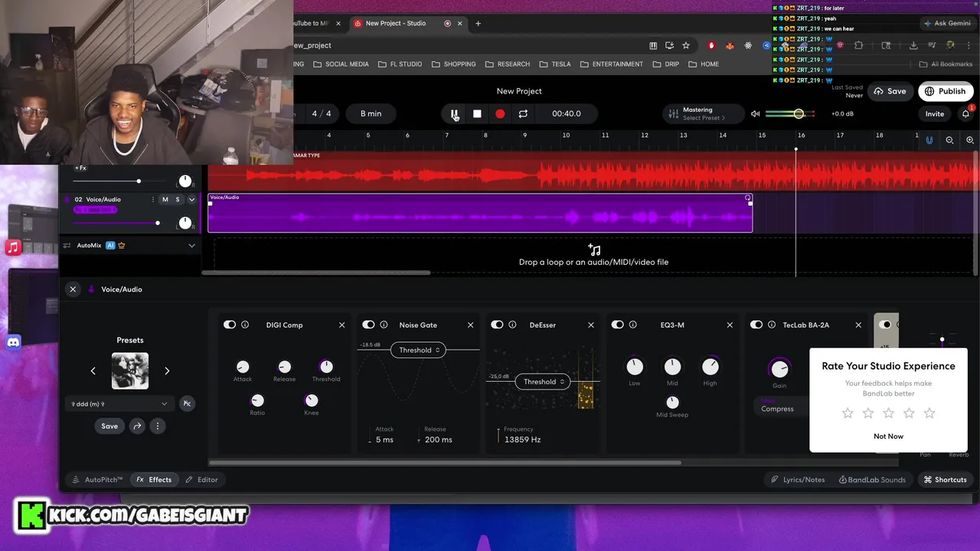Show info for Noise Gate
The width and height of the screenshot is (980, 551).
click(384, 324)
